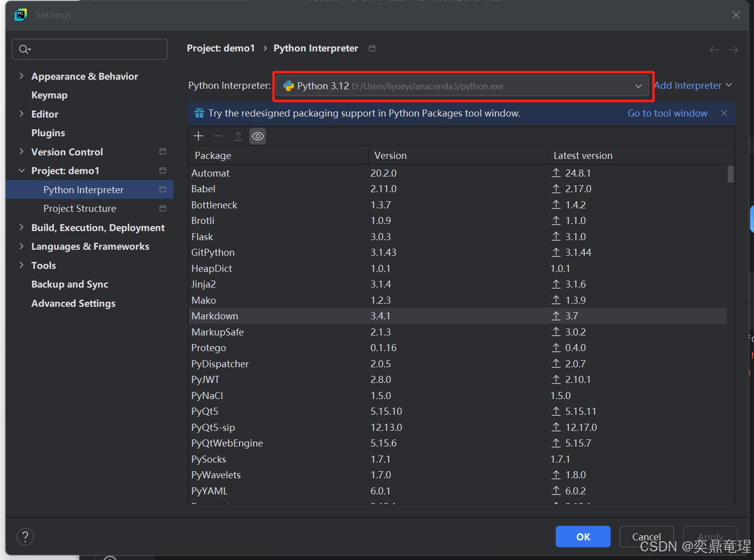Click PyCharm logo in title bar
Viewport: 754px width, 560px height.
tap(21, 15)
